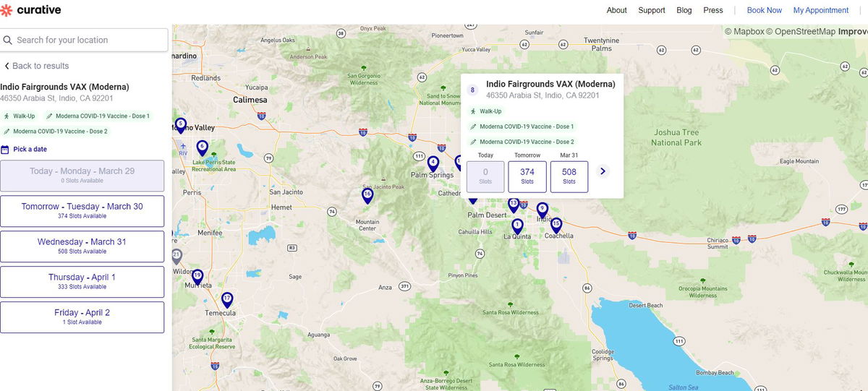Focus the location search field
The width and height of the screenshot is (868, 391).
87,40
